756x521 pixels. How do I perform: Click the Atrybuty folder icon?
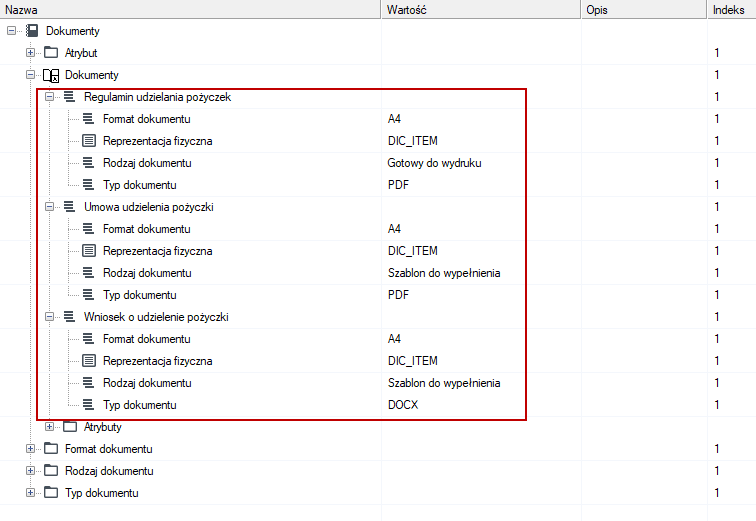(x=70, y=427)
